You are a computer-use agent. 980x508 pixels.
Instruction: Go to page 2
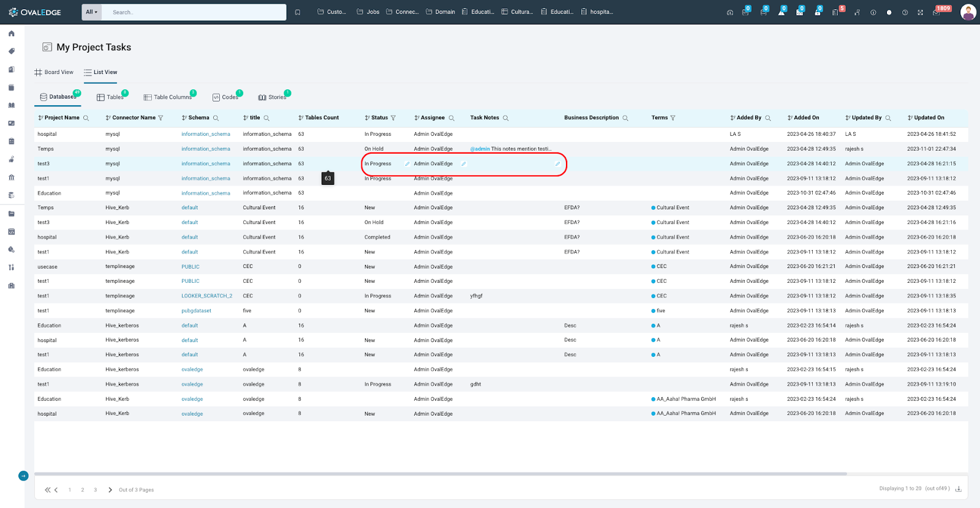pos(83,490)
